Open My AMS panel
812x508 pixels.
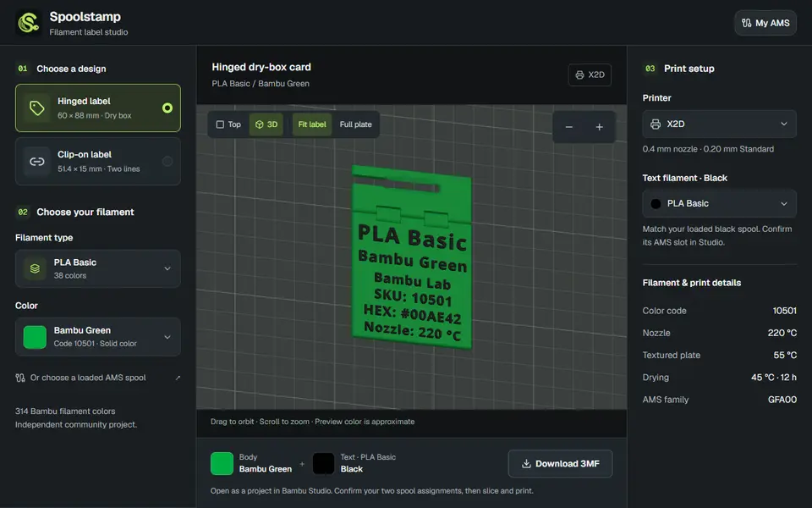click(765, 23)
